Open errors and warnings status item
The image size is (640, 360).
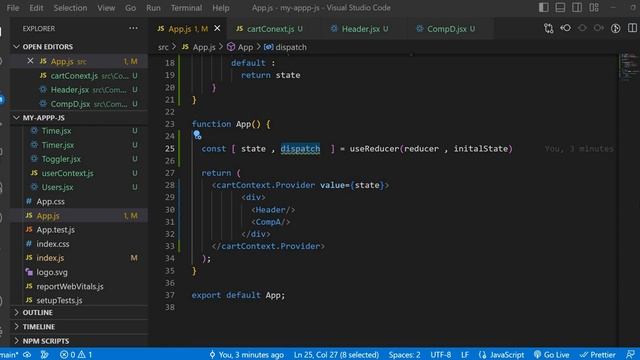click(x=76, y=355)
